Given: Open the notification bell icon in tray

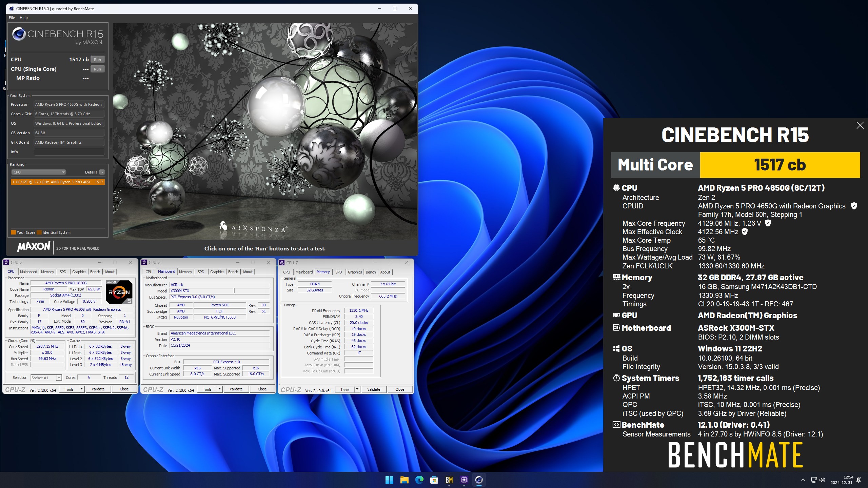Looking at the screenshot, I should point(859,480).
